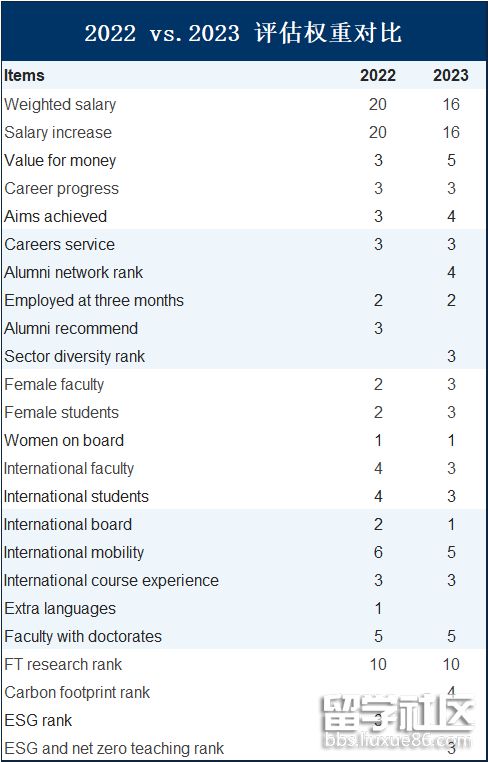Image resolution: width=488 pixels, height=762 pixels.
Task: Click the Salary increase row label
Action: (x=58, y=133)
